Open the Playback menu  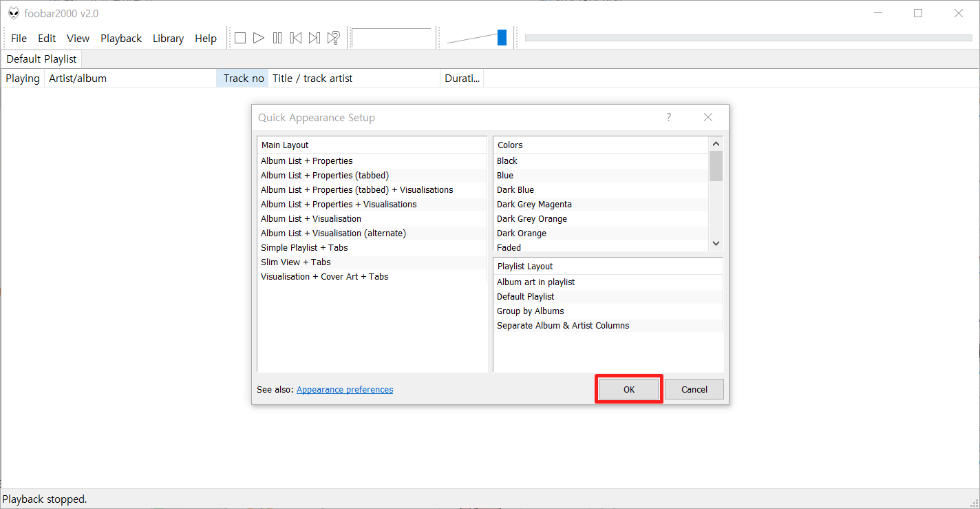click(121, 39)
